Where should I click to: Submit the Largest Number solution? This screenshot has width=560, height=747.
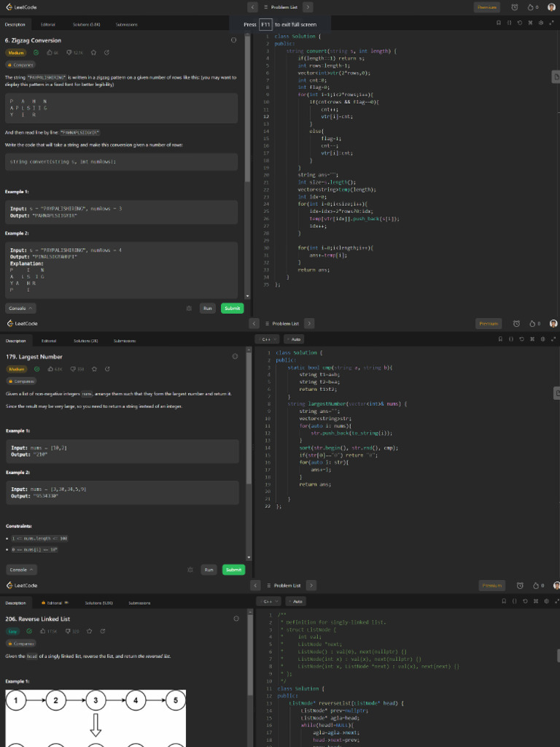pos(234,570)
